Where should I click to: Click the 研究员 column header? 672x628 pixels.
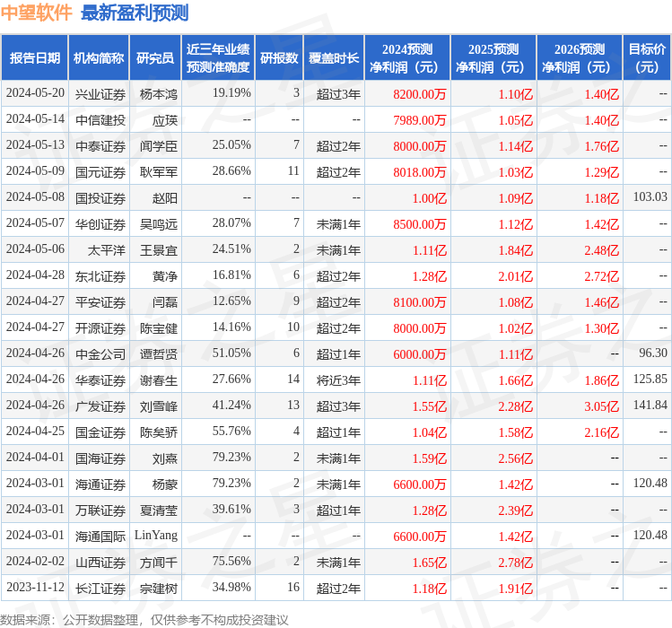[155, 58]
